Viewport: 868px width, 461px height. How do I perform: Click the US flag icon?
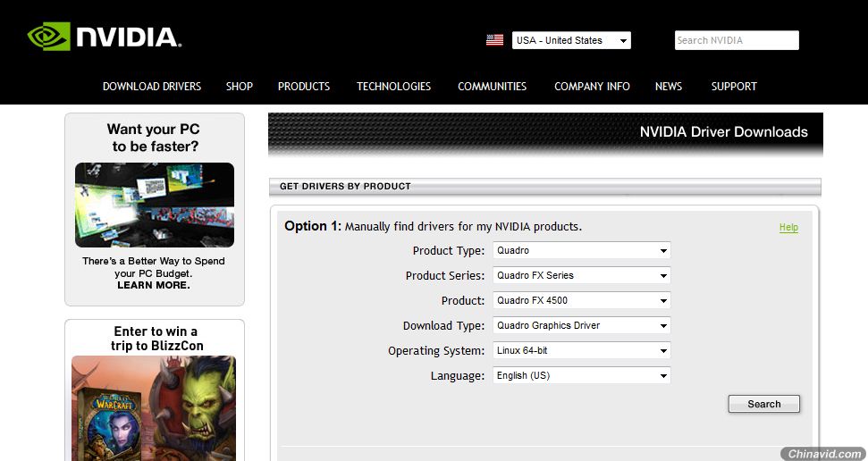(494, 40)
